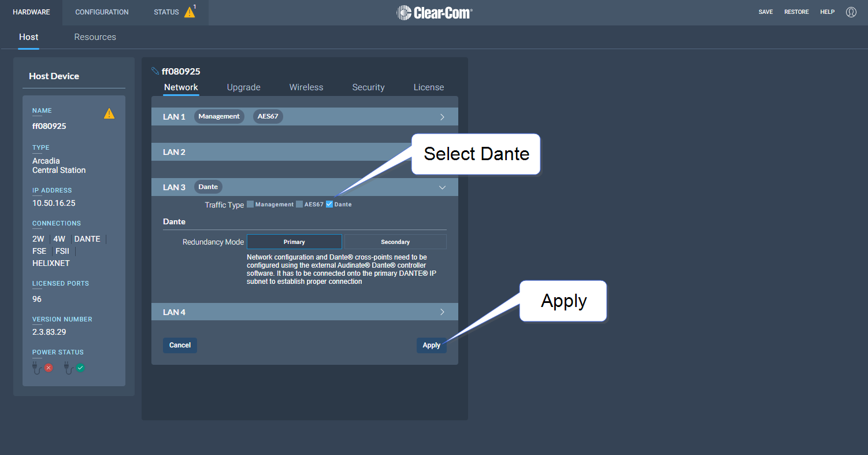Image resolution: width=868 pixels, height=455 pixels.
Task: Click the red failed power supply icon
Action: pos(49,368)
